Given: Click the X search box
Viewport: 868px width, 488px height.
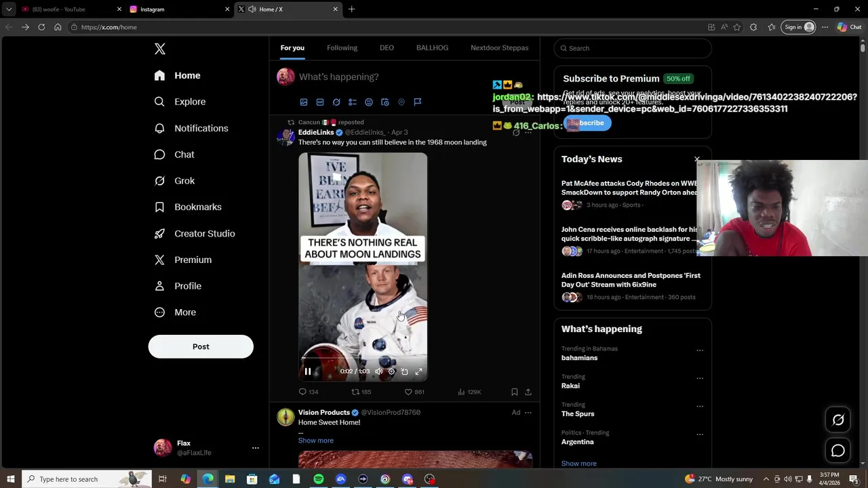Looking at the screenshot, I should (x=633, y=48).
